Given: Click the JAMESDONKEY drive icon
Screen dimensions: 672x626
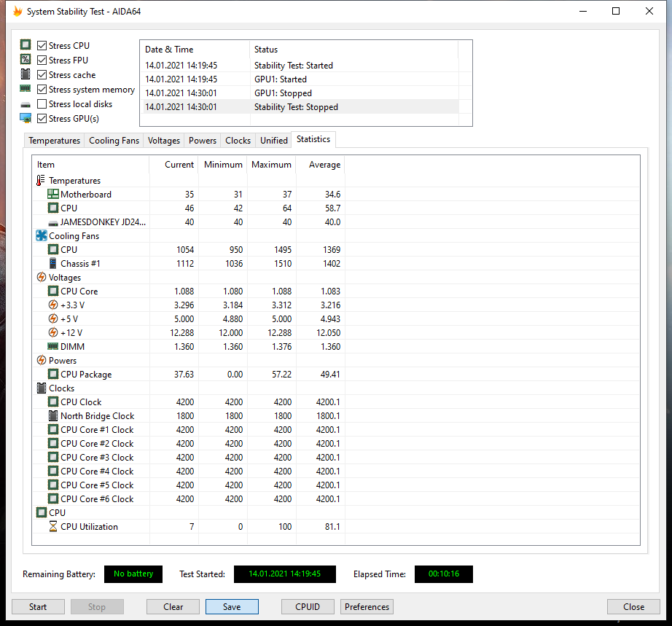Looking at the screenshot, I should (53, 223).
